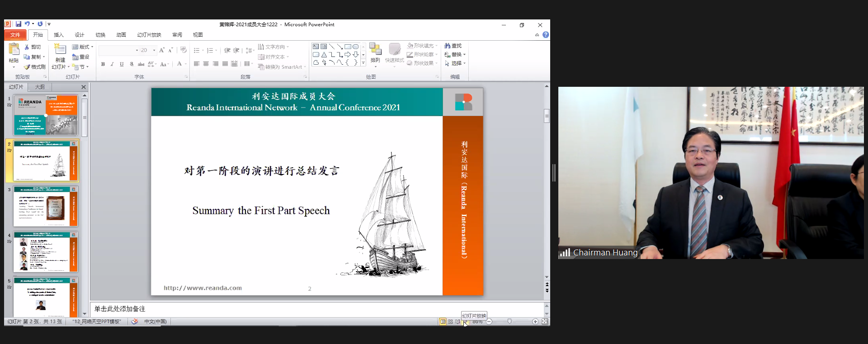The width and height of the screenshot is (868, 344).
Task: Click the Decrease Font Size icon
Action: [x=170, y=50]
